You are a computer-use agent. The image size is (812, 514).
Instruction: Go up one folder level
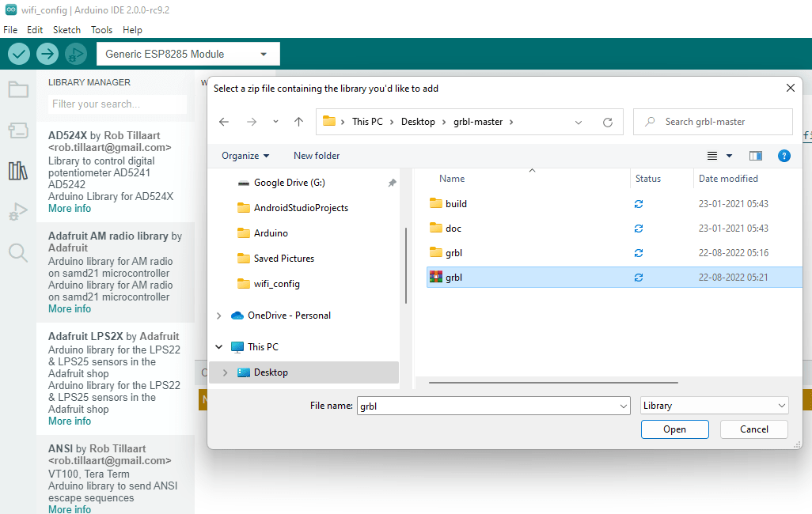tap(299, 122)
